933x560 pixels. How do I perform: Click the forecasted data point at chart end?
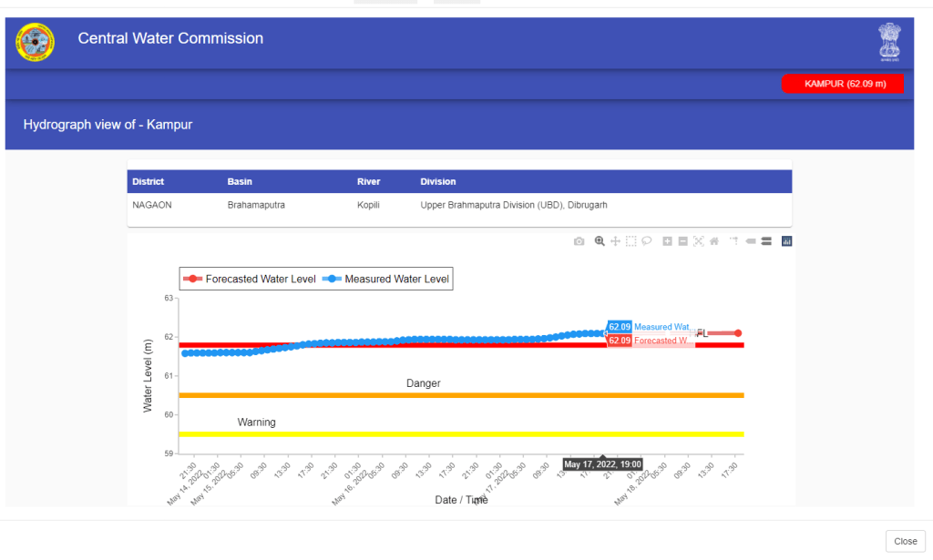coord(738,333)
